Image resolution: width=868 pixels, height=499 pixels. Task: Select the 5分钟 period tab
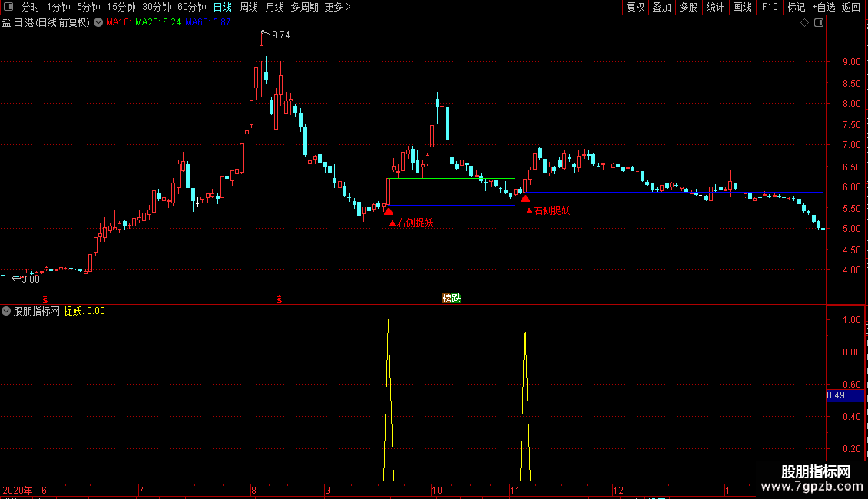pyautogui.click(x=88, y=7)
